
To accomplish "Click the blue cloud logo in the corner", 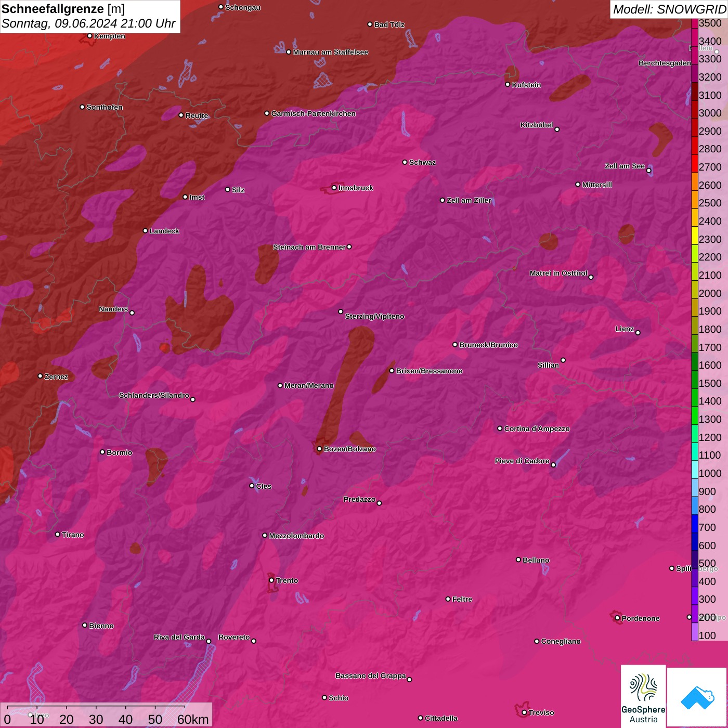I will 697,697.
